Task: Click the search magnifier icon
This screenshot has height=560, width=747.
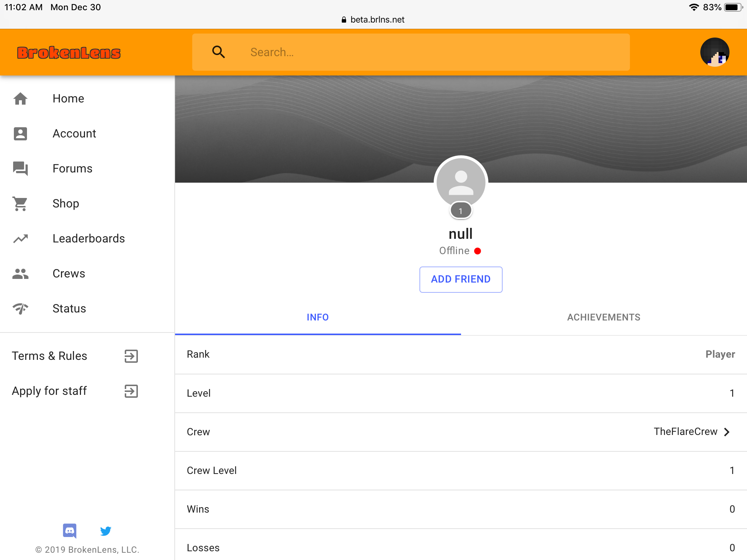Action: [x=218, y=52]
